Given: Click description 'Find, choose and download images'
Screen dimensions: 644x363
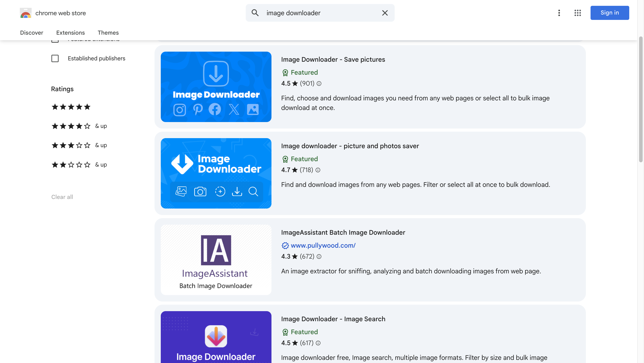Looking at the screenshot, I should (415, 103).
